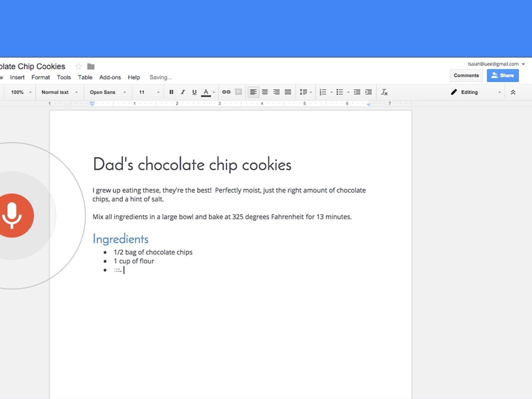This screenshot has height=399, width=532.
Task: Star the Chocolate Chip Cookies document
Action: click(x=78, y=66)
